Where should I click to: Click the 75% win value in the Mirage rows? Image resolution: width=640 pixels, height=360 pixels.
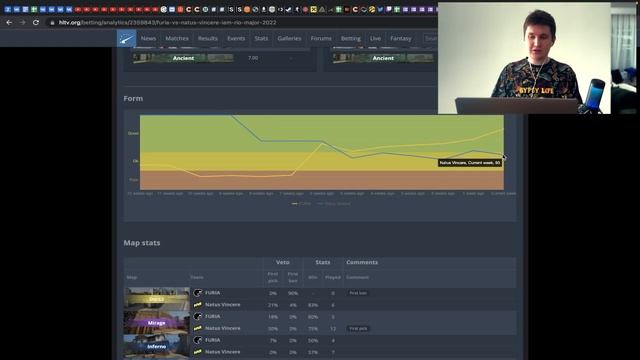pos(313,329)
